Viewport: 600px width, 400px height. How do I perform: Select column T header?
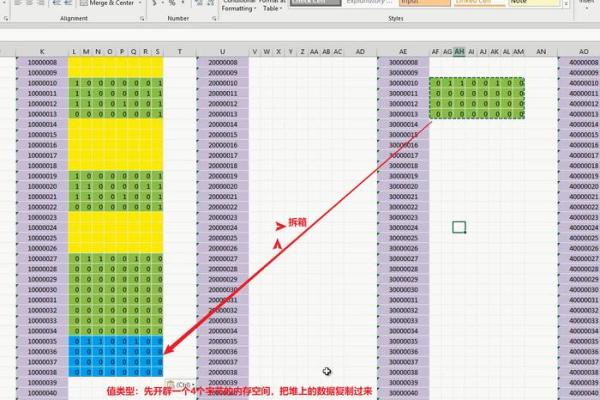pos(180,51)
